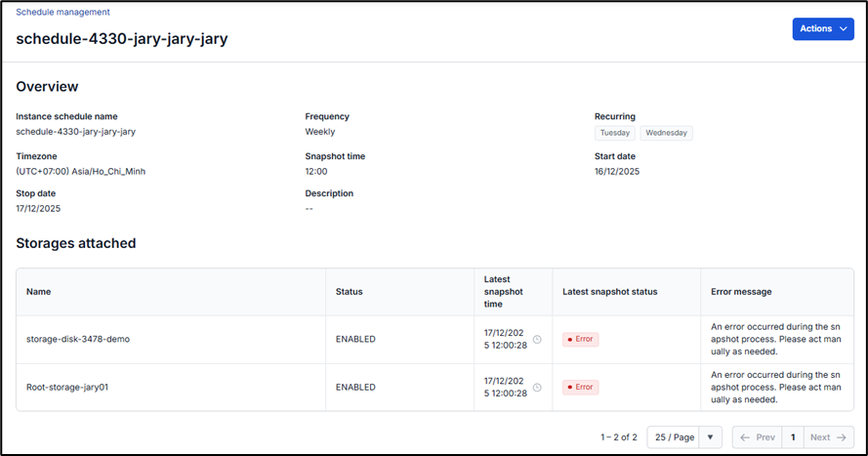Viewport: 868px width, 456px height.
Task: Select the Root-storage-jary01 storage name
Action: tap(67, 387)
